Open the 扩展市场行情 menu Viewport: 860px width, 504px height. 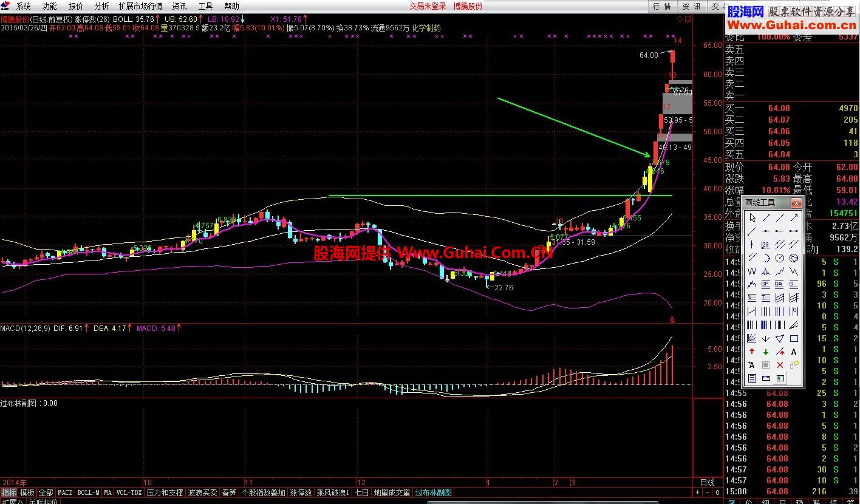tap(140, 6)
